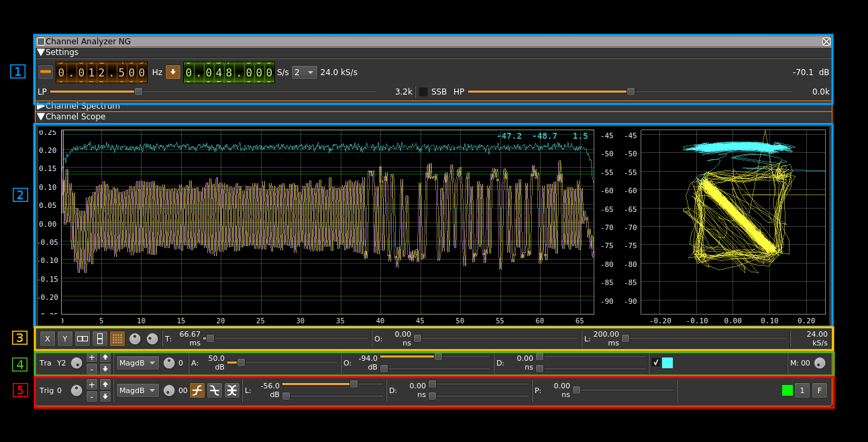Screen dimensions: 868x442
Task: Select rising edge trigger
Action: 197,390
